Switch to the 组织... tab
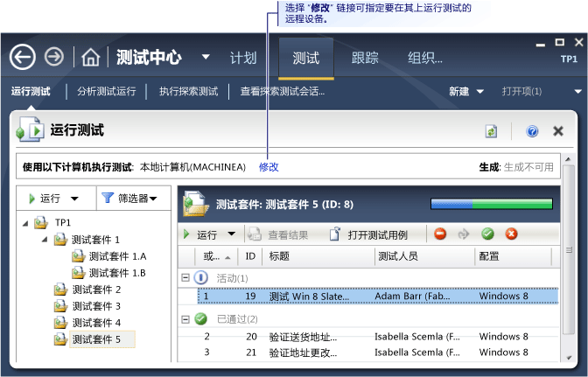Viewport: 588px width, 377px height. tap(425, 58)
